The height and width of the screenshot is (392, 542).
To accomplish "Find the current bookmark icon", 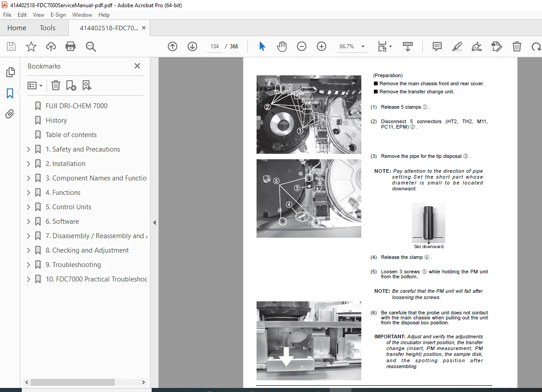I will pyautogui.click(x=87, y=85).
